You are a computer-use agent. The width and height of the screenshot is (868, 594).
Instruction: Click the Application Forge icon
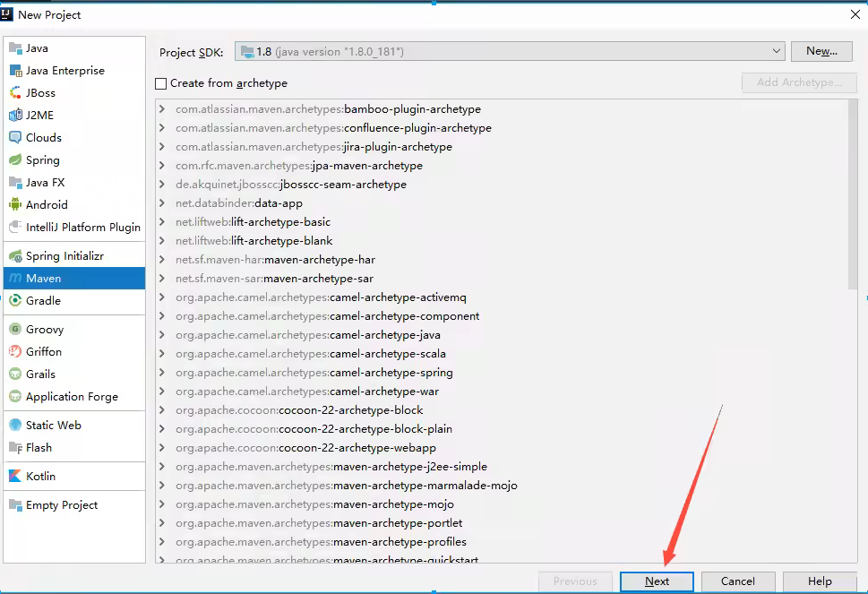pyautogui.click(x=15, y=396)
